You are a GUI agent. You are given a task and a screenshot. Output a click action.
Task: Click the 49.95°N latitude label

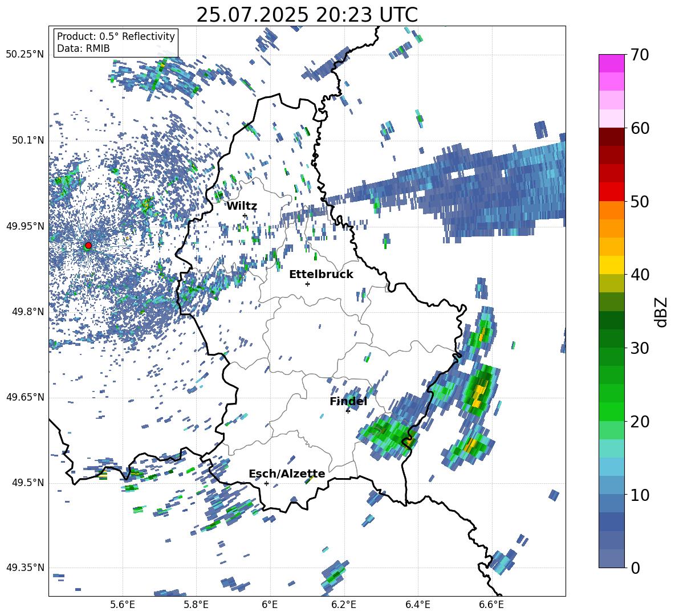tap(25, 226)
